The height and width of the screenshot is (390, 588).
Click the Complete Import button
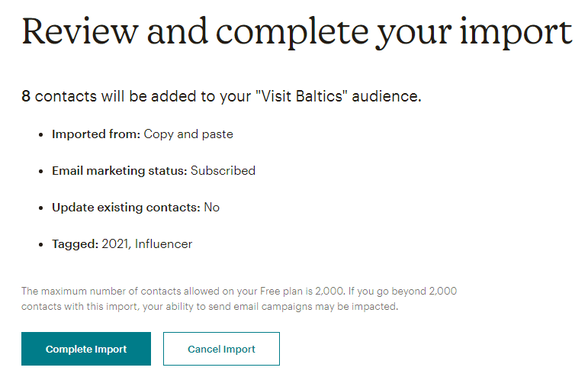(x=86, y=349)
